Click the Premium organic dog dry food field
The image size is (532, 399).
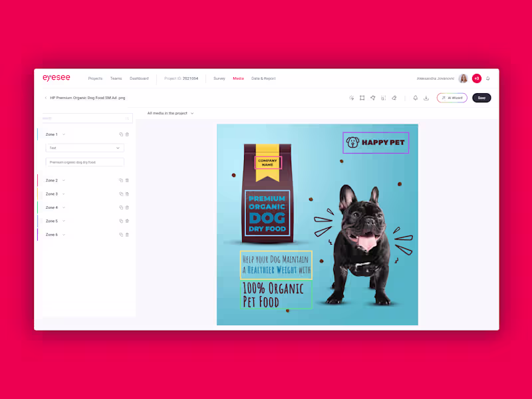(85, 162)
